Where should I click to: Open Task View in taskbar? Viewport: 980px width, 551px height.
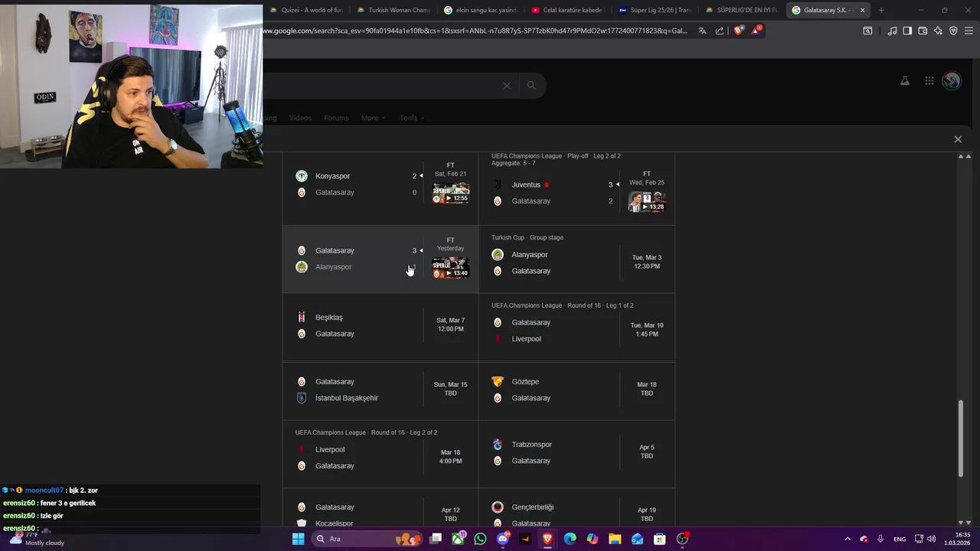436,539
